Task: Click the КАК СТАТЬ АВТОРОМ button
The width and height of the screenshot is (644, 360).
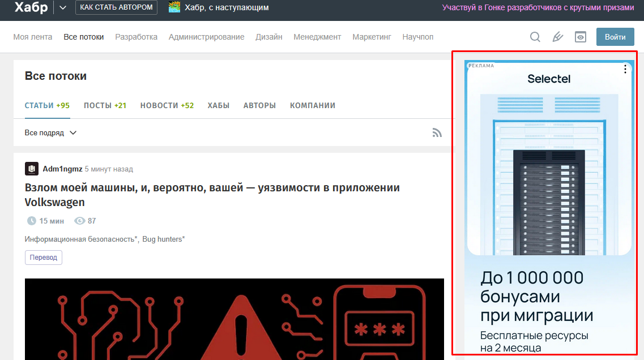Action: click(x=116, y=7)
